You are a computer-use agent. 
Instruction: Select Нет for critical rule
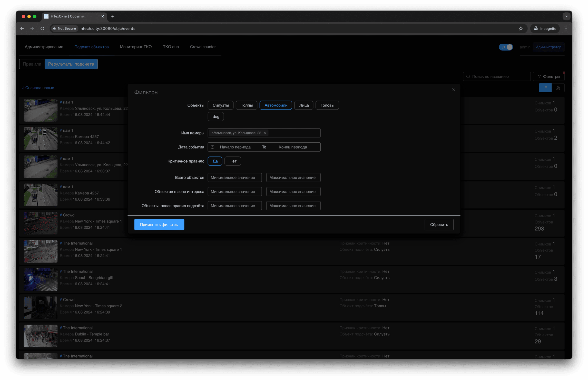[233, 161]
